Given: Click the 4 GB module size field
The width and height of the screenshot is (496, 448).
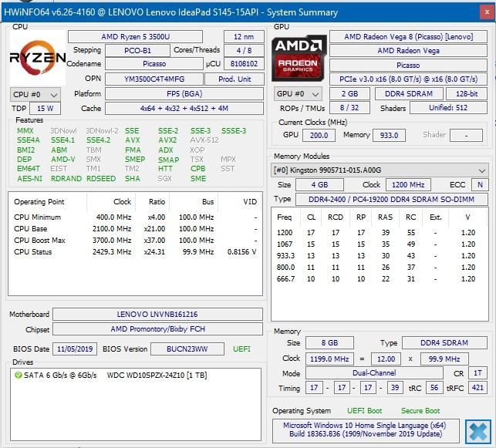Looking at the screenshot, I should coord(319,185).
